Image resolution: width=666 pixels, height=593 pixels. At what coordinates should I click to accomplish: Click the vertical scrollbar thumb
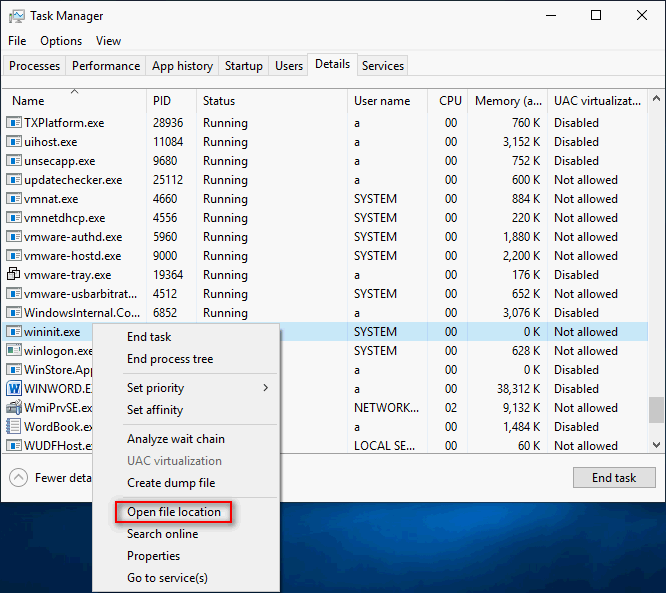(656, 410)
